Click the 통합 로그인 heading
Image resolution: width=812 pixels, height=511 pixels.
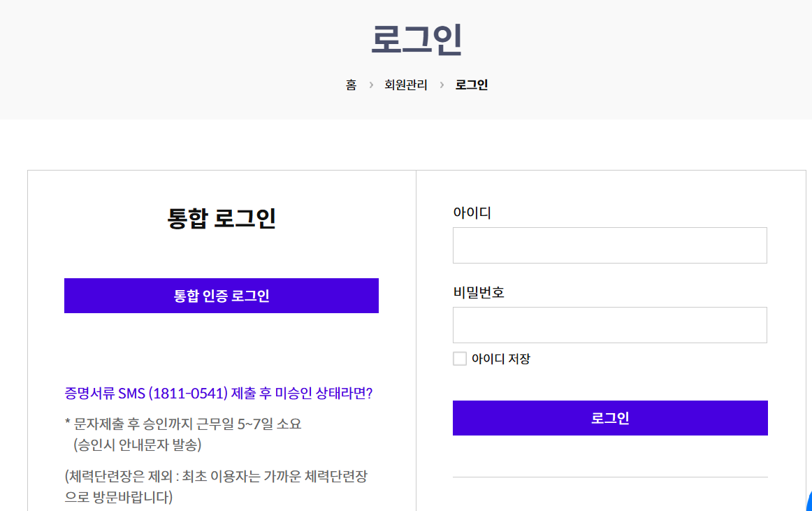pos(221,218)
